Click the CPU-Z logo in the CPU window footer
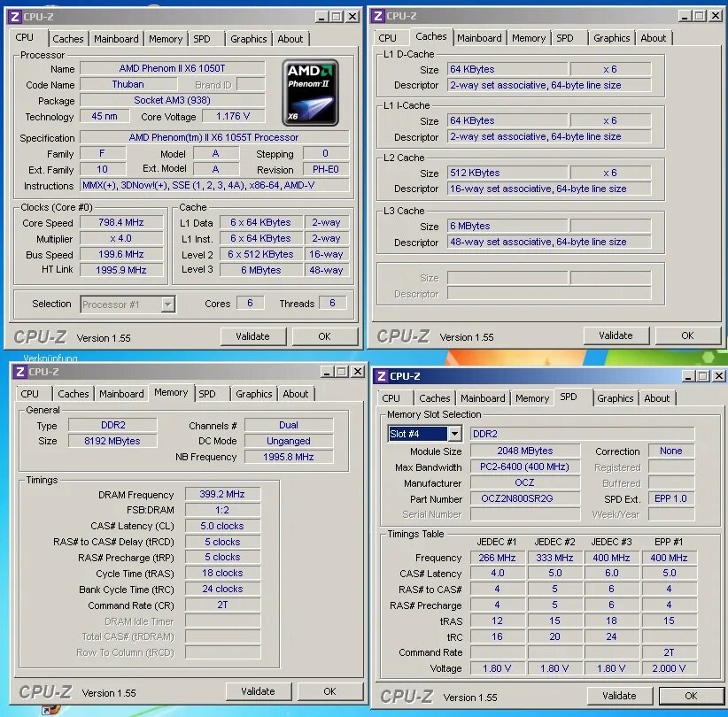This screenshot has height=717, width=728. pyautogui.click(x=40, y=336)
